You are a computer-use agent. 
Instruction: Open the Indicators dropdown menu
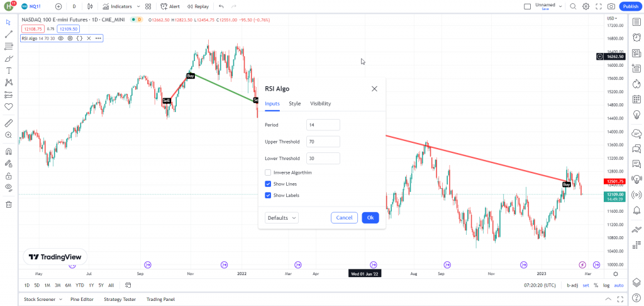pos(117,6)
